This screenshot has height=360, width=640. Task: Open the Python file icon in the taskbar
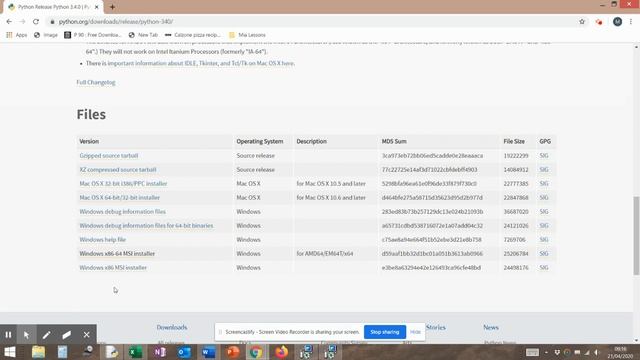click(111, 352)
